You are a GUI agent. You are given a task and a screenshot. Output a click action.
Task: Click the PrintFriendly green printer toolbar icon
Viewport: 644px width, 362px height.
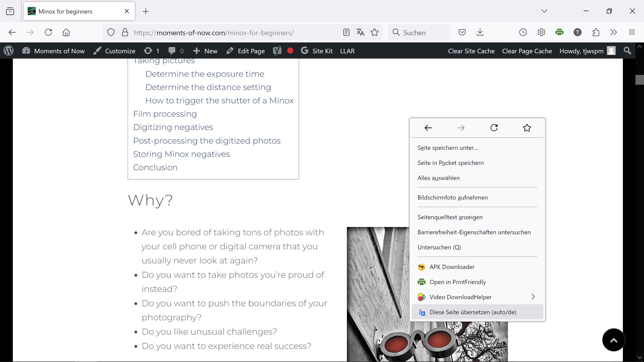point(559,32)
